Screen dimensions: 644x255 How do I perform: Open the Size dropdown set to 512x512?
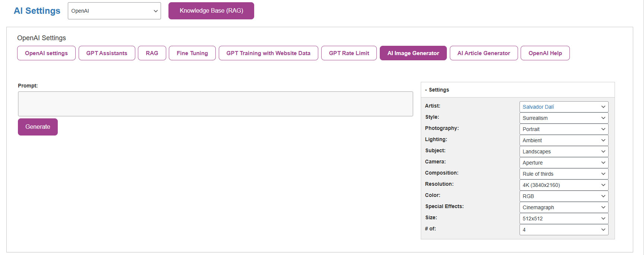[x=563, y=219]
